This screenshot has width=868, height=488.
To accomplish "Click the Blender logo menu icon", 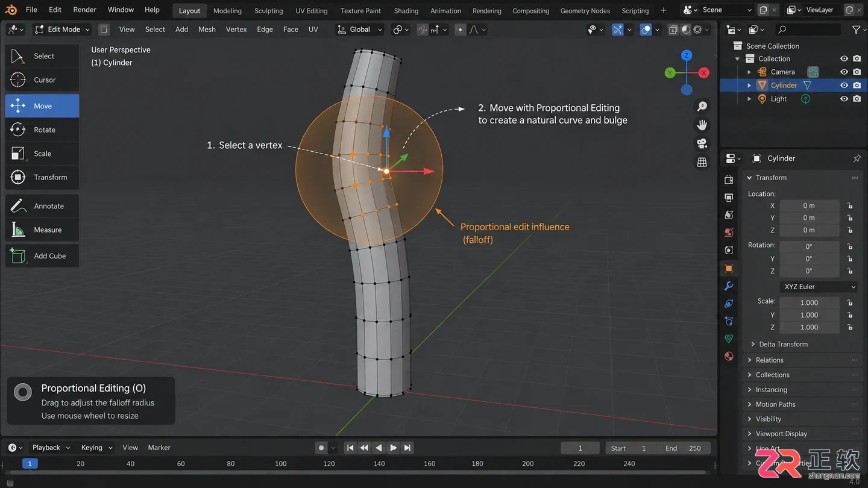I will coord(11,10).
